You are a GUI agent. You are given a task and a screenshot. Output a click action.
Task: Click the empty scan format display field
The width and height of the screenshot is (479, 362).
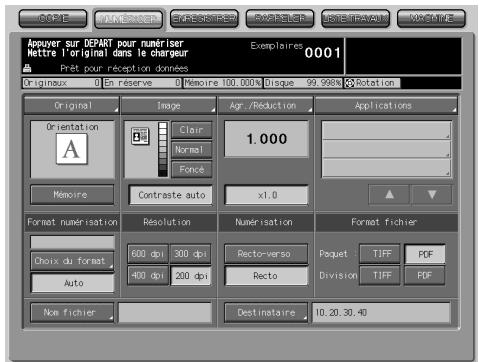point(72,242)
